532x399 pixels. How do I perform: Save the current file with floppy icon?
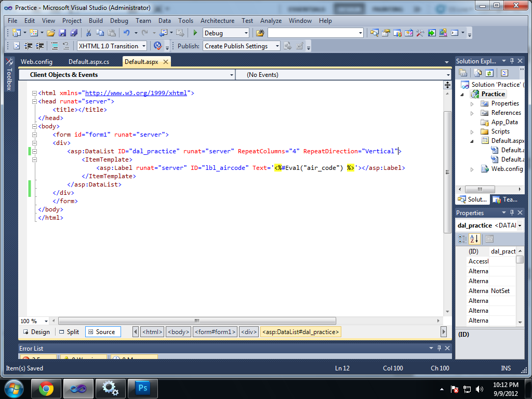click(x=62, y=33)
